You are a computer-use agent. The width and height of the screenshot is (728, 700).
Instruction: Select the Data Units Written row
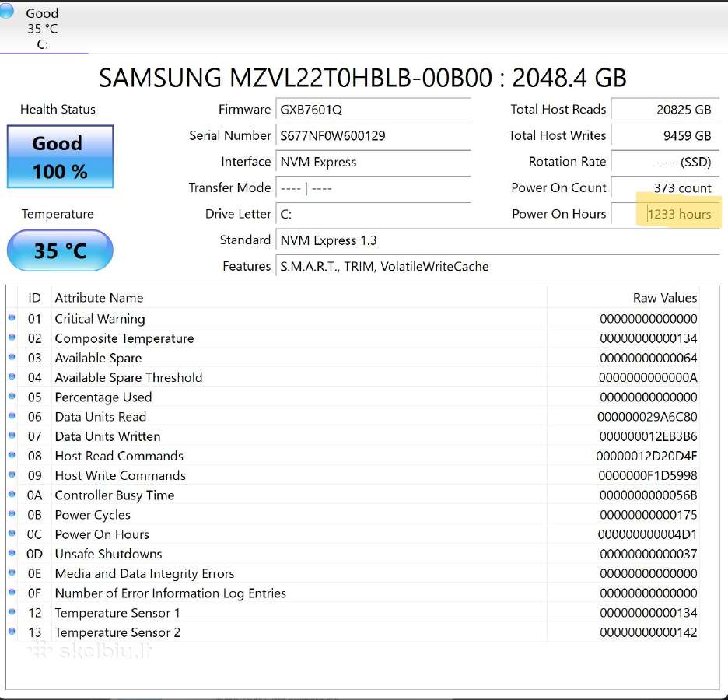click(x=353, y=436)
